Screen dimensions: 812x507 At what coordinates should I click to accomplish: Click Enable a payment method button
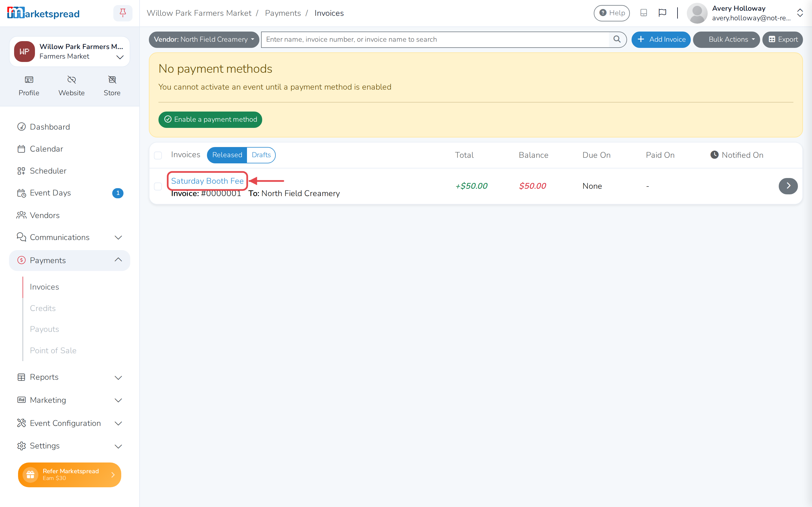[210, 119]
